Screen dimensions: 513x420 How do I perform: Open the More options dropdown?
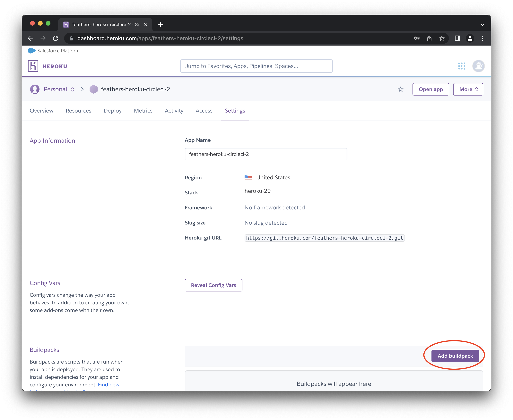[x=468, y=89]
